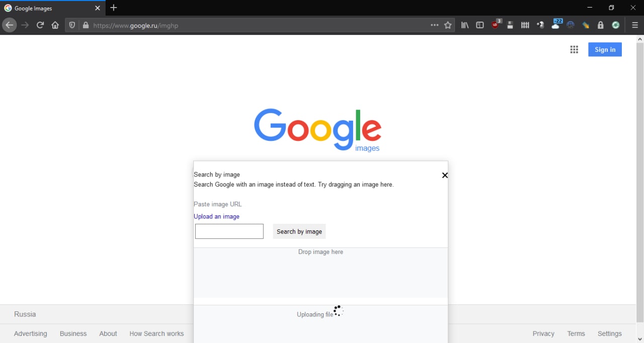Click the Uploading file spinner
644x343 pixels.
(x=338, y=311)
